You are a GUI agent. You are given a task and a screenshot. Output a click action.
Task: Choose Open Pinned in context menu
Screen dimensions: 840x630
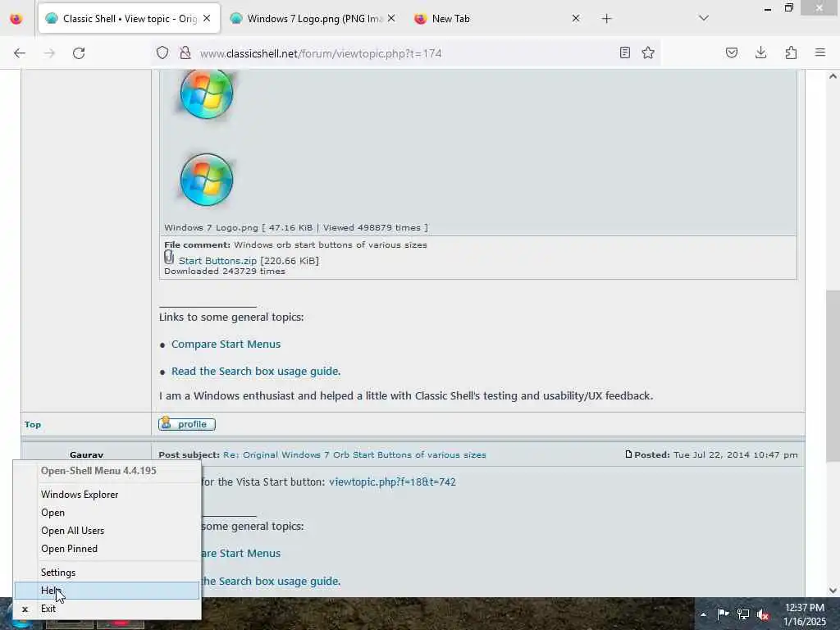click(107, 549)
